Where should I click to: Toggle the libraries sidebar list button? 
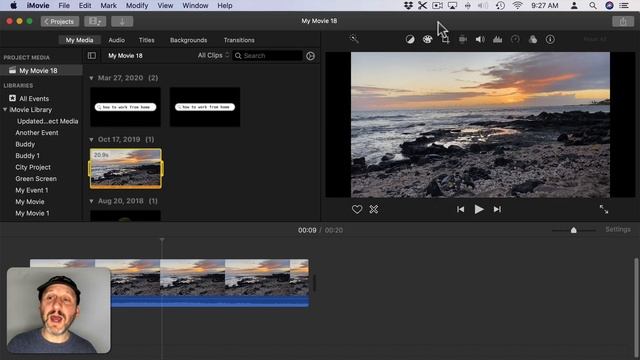point(92,56)
